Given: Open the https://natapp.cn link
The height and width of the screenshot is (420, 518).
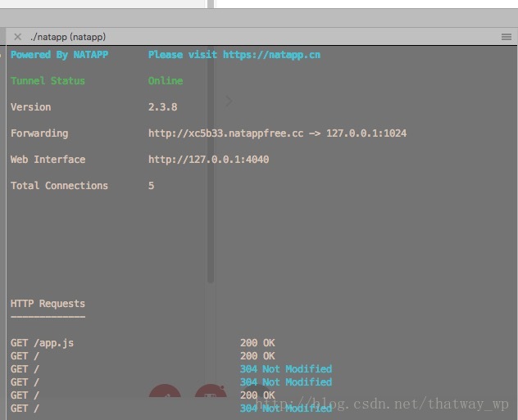Looking at the screenshot, I should tap(271, 55).
